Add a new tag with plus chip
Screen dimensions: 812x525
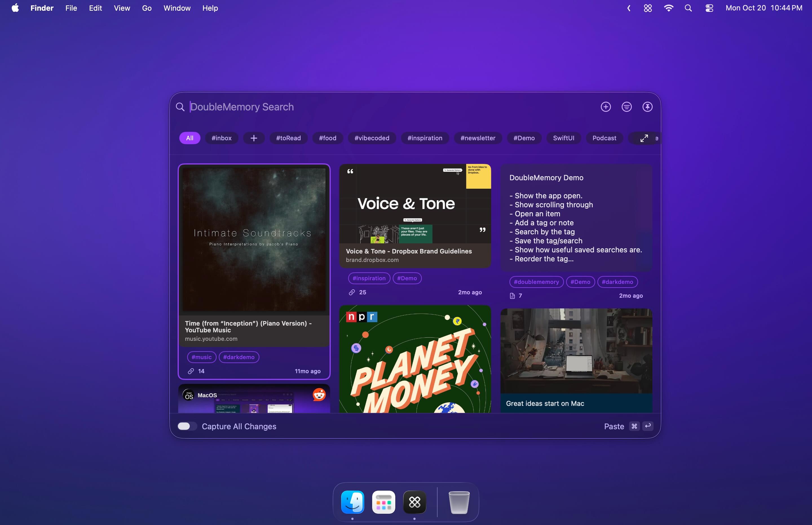[253, 138]
